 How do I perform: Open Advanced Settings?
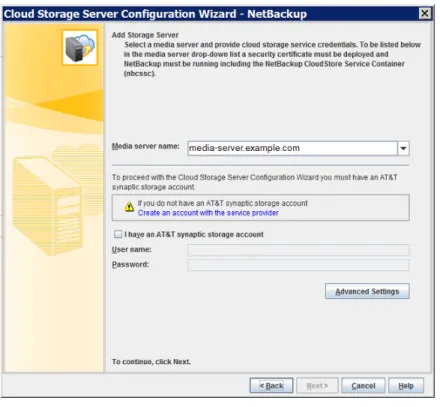[367, 291]
